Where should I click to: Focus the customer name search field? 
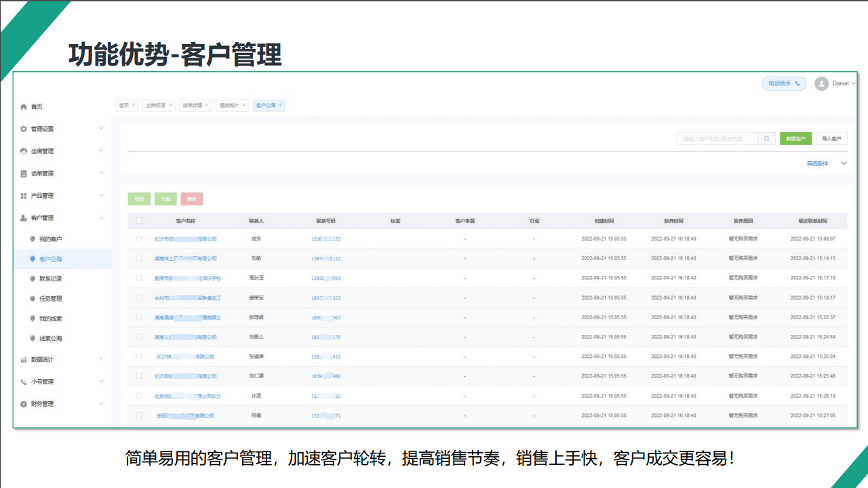click(717, 139)
